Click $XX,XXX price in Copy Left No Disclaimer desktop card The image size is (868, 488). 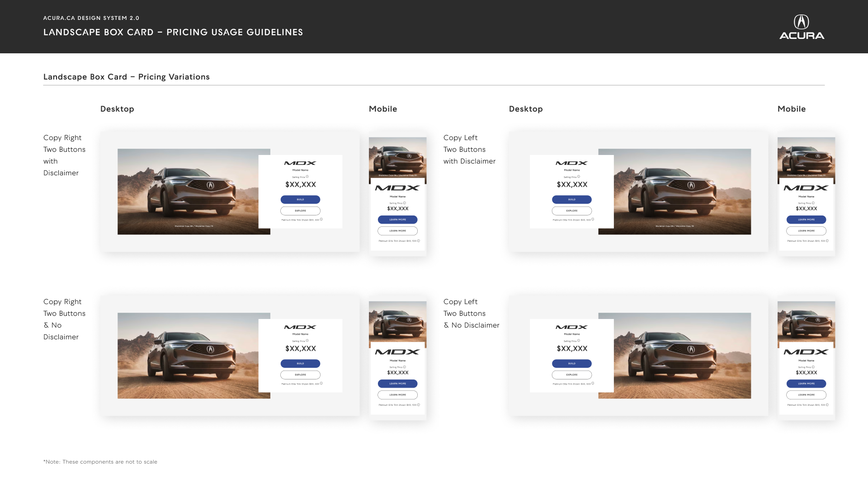click(x=572, y=348)
